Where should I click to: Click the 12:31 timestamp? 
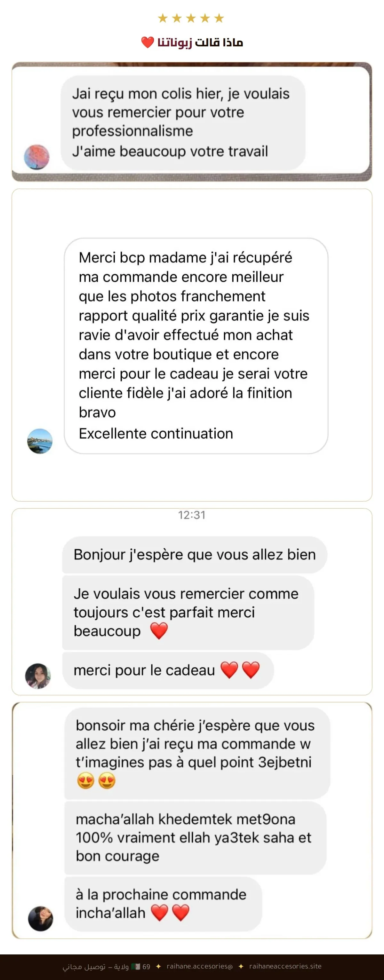[192, 515]
